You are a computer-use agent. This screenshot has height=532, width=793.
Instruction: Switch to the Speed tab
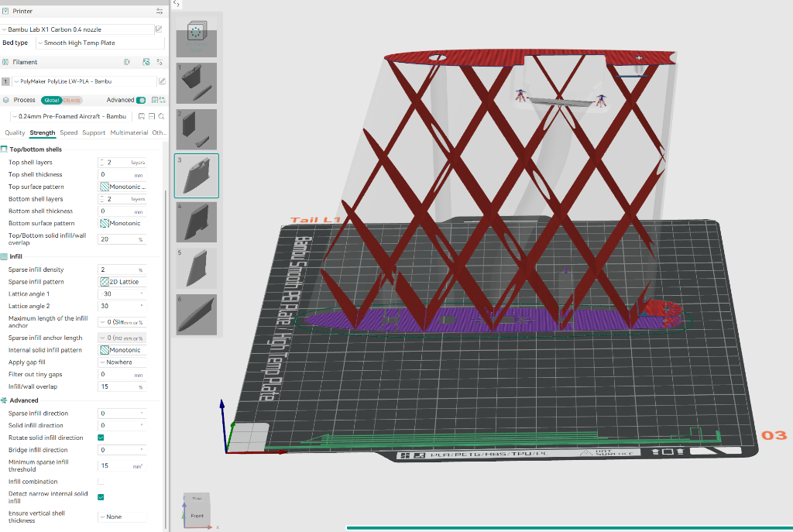pyautogui.click(x=69, y=133)
